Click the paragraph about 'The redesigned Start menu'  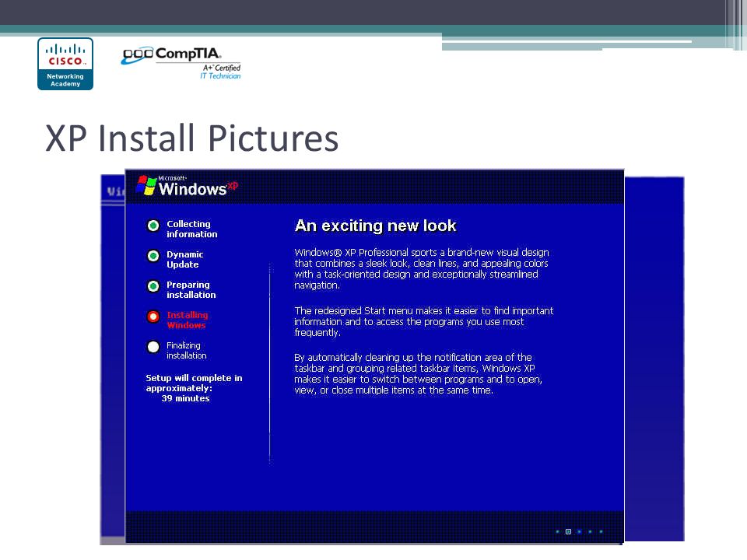424,321
